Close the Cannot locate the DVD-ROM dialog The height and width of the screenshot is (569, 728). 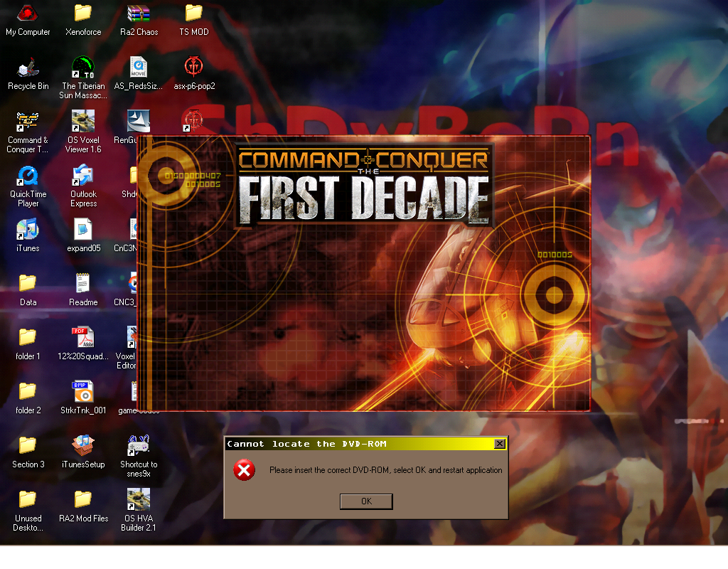click(500, 444)
